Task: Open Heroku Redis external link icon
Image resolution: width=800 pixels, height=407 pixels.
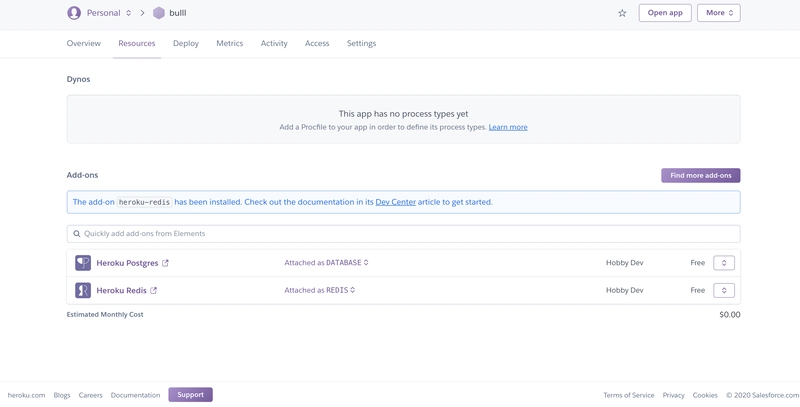Action: pos(154,291)
